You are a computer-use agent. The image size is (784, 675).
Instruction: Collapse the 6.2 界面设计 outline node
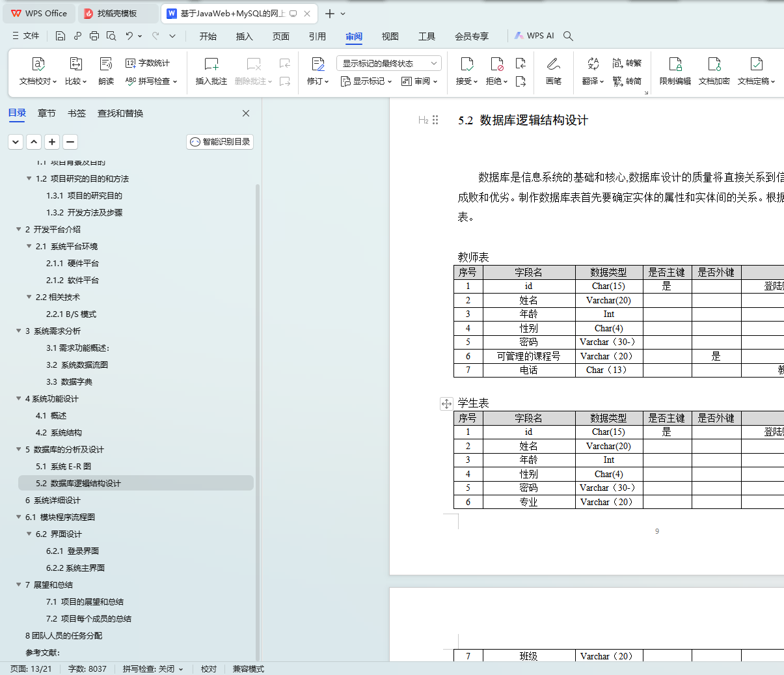29,534
